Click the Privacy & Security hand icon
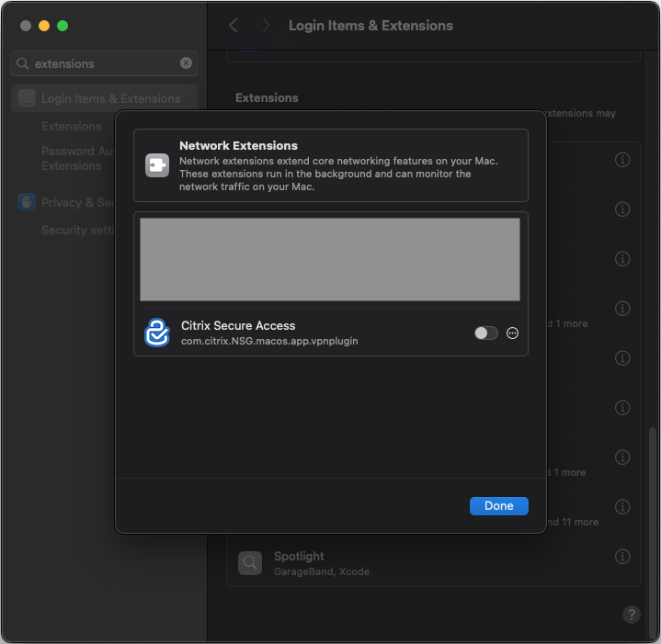661x644 pixels. click(x=27, y=203)
